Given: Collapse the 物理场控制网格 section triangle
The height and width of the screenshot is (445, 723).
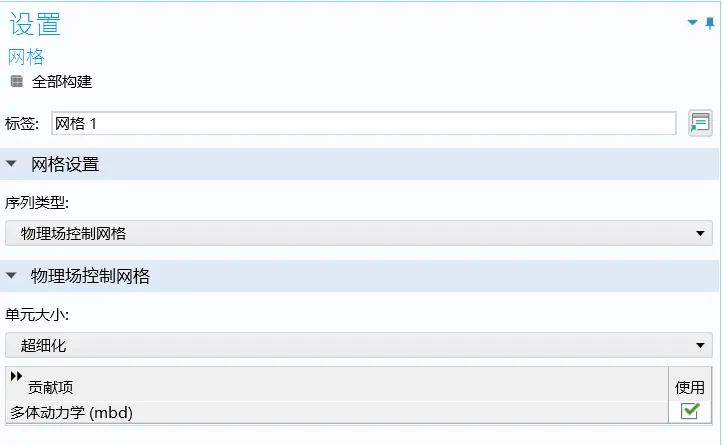Looking at the screenshot, I should click(x=12, y=275).
